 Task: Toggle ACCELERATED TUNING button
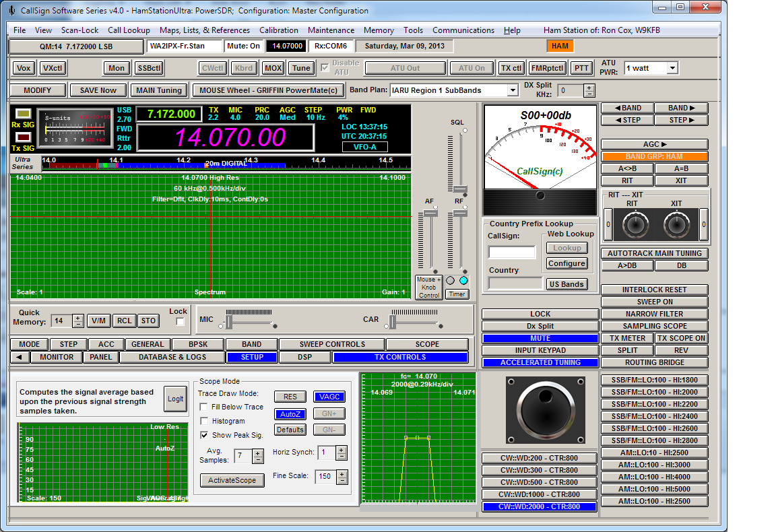[x=540, y=363]
